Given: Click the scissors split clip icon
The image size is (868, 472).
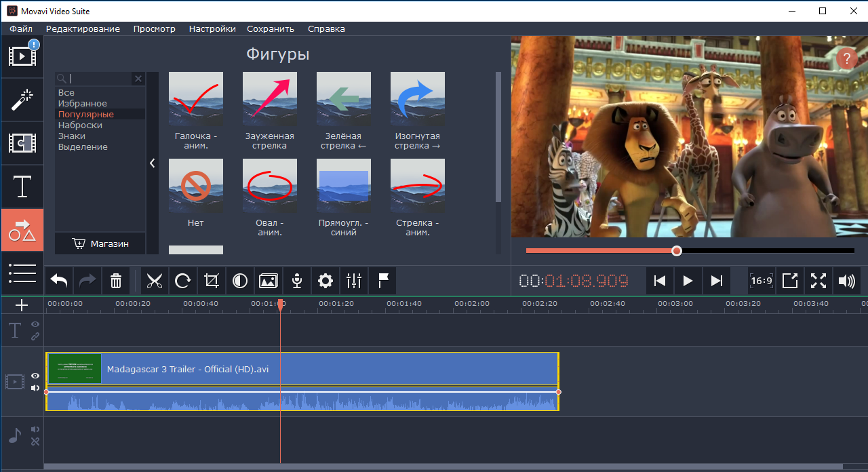Looking at the screenshot, I should [155, 281].
